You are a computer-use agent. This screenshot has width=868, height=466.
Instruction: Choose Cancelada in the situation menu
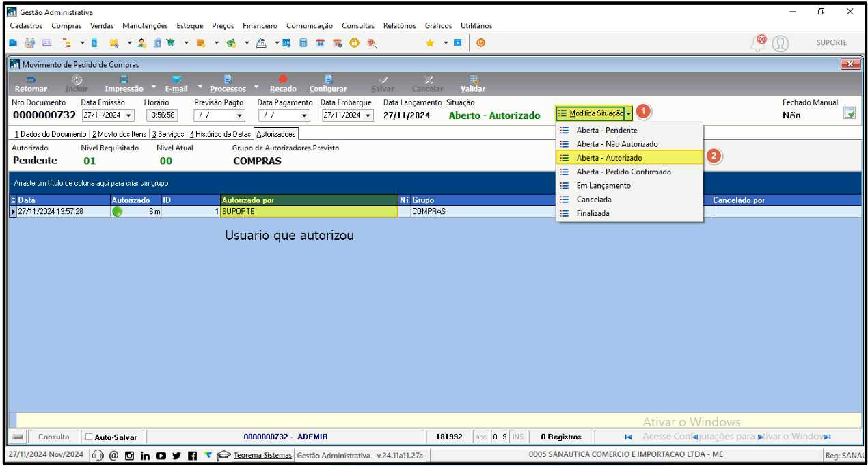click(x=629, y=200)
